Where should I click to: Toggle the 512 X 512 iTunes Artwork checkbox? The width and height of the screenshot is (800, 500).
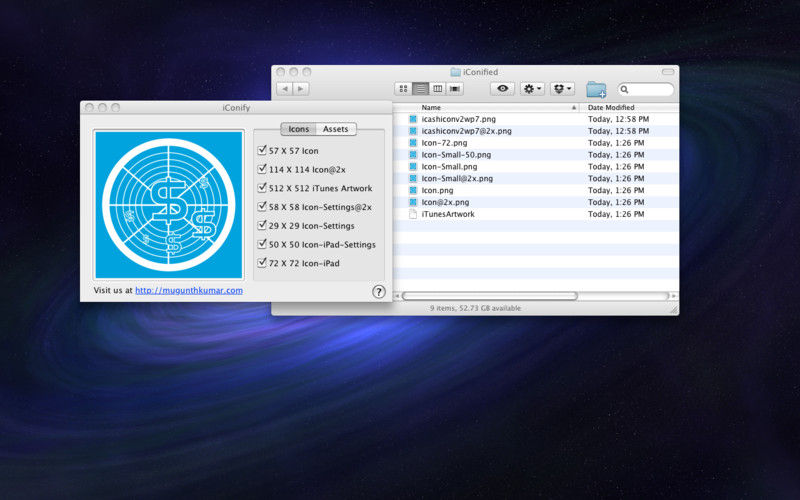pyautogui.click(x=262, y=188)
